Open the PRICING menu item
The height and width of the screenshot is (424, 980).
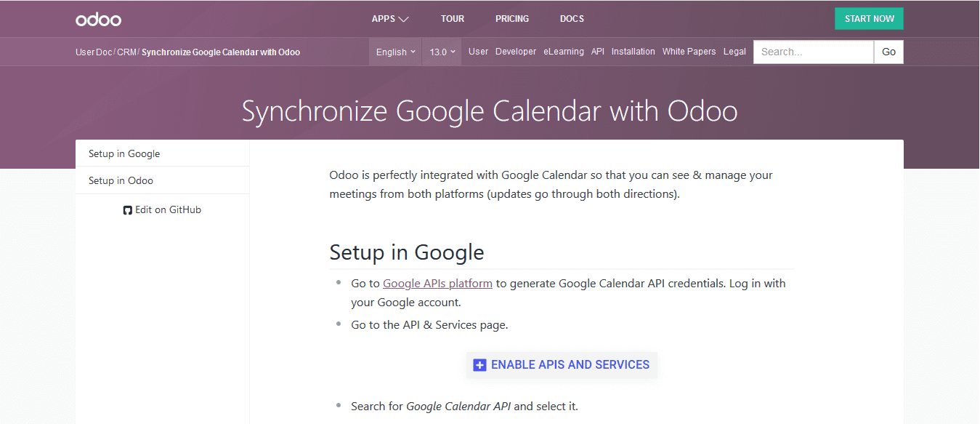[x=512, y=19]
